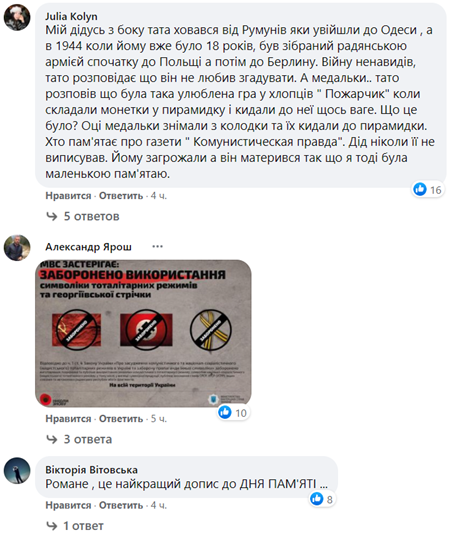The height and width of the screenshot is (538, 457).
Task: Reply to Вікторія Вітовська's comment via Ответить
Action: (x=121, y=505)
